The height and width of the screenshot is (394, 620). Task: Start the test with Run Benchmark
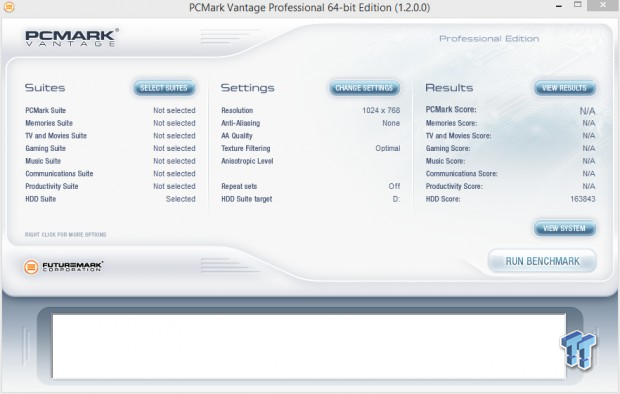point(542,261)
